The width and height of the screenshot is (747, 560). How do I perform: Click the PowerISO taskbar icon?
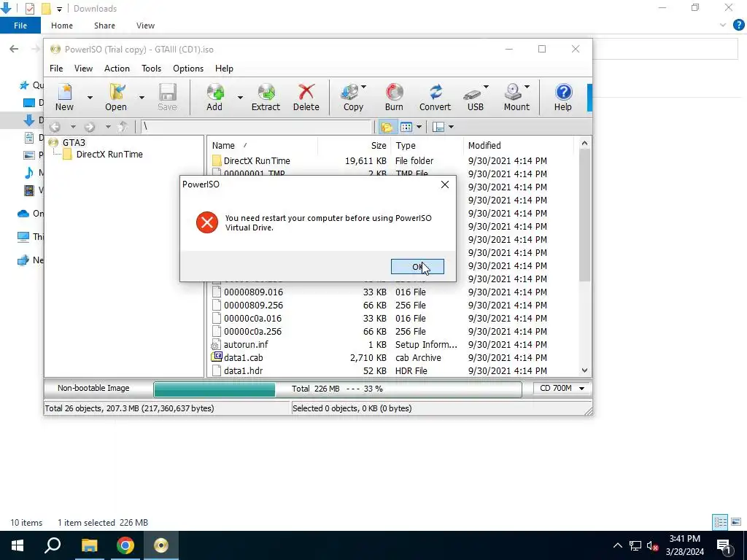point(161,545)
